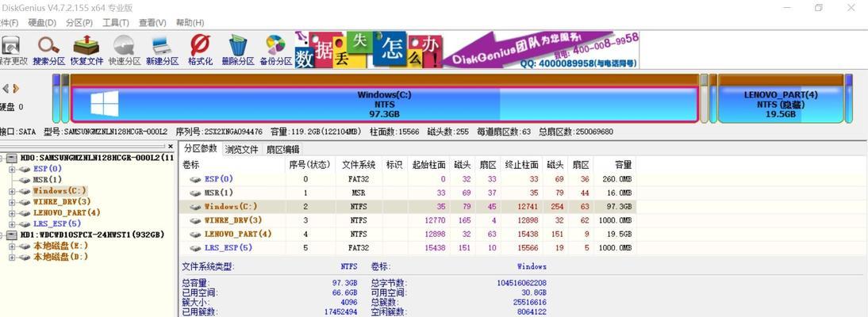Click the 序号(状态) column header
This screenshot has width=868, height=317.
pos(310,165)
